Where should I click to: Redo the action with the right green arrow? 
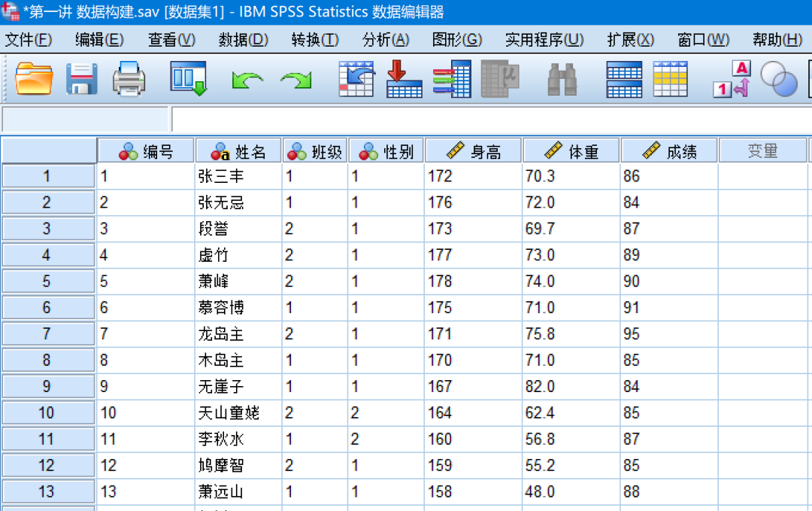tap(296, 81)
